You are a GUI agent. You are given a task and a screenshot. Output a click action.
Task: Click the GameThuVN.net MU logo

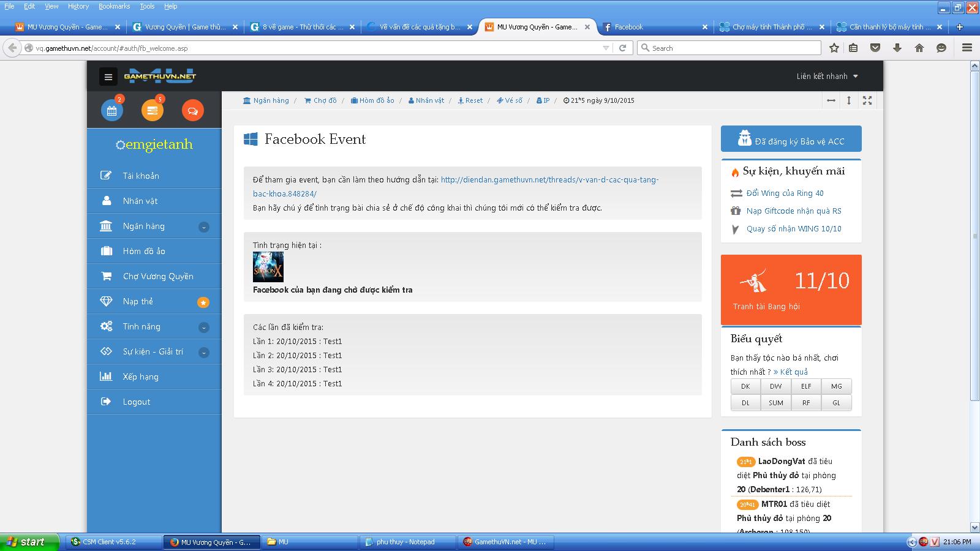160,77
